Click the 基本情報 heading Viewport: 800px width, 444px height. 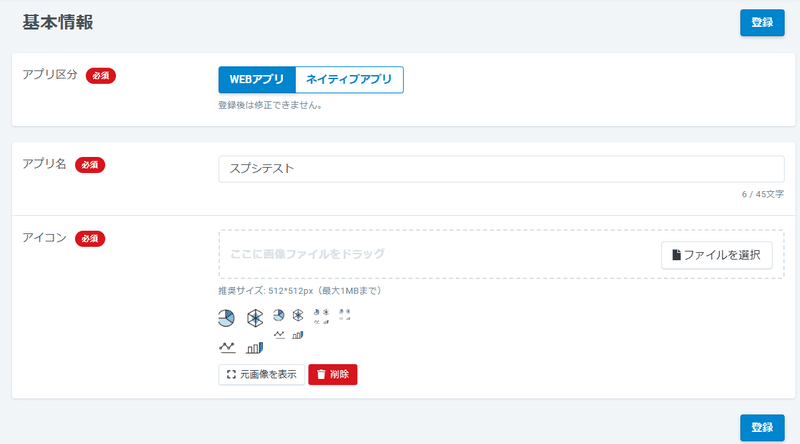[x=58, y=22]
